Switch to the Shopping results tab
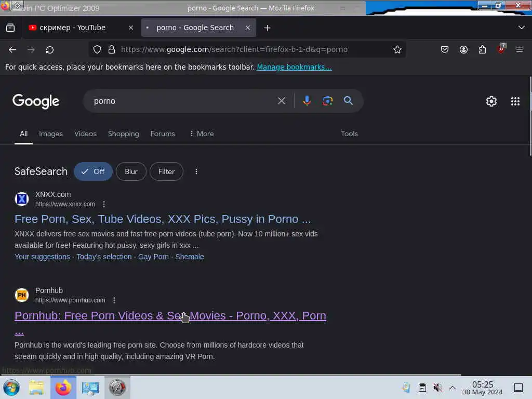This screenshot has width=532, height=399. [124, 134]
